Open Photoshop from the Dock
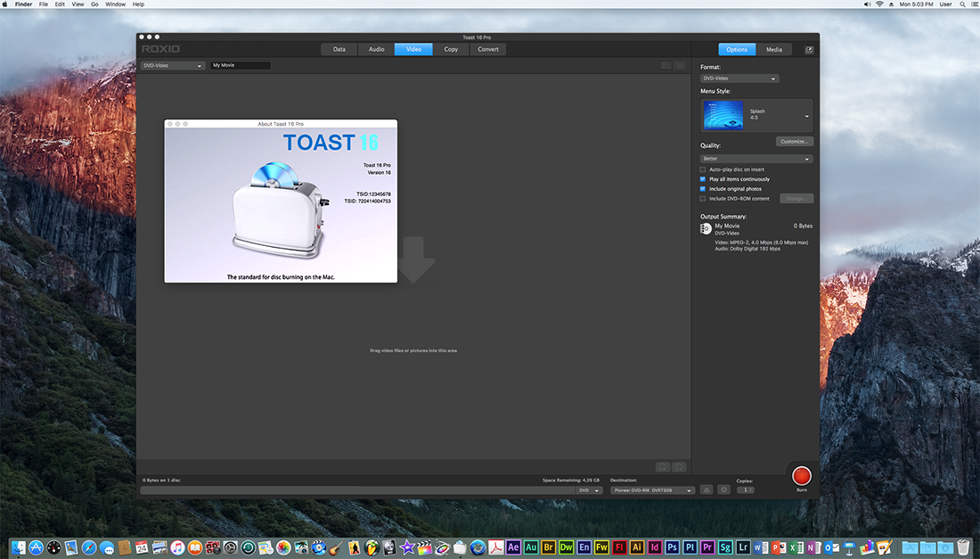This screenshot has width=980, height=559. click(672, 547)
